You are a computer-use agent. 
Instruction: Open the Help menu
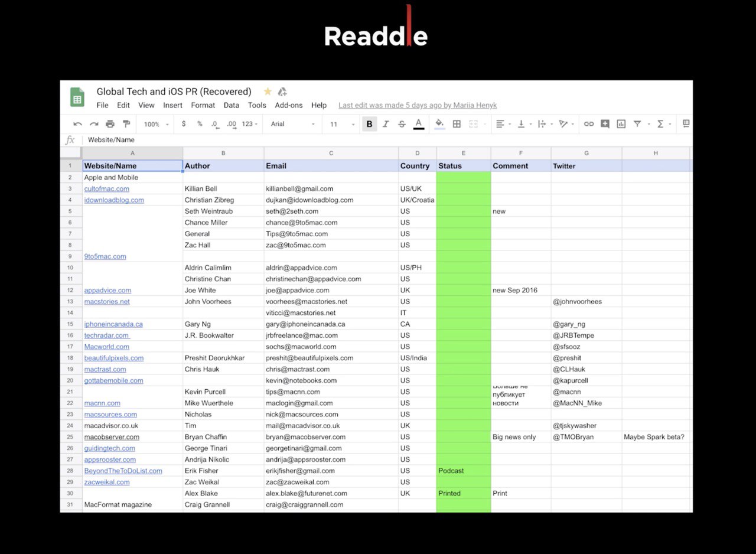[x=319, y=105]
